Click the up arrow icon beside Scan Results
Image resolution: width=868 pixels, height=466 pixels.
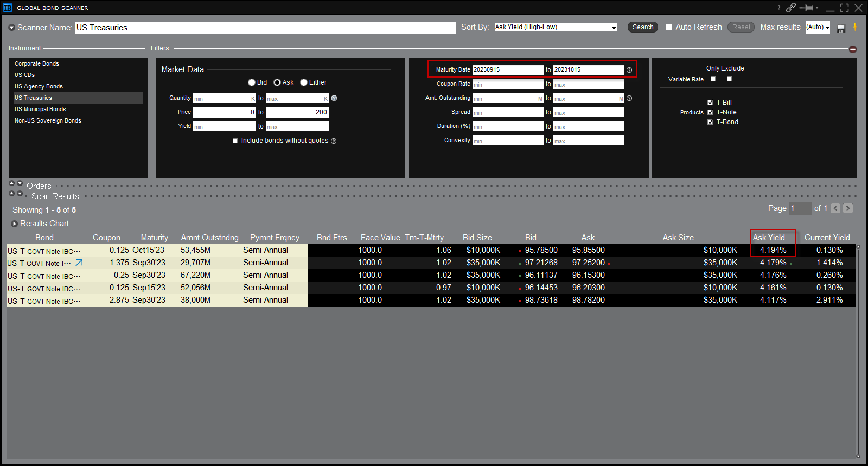[11, 194]
